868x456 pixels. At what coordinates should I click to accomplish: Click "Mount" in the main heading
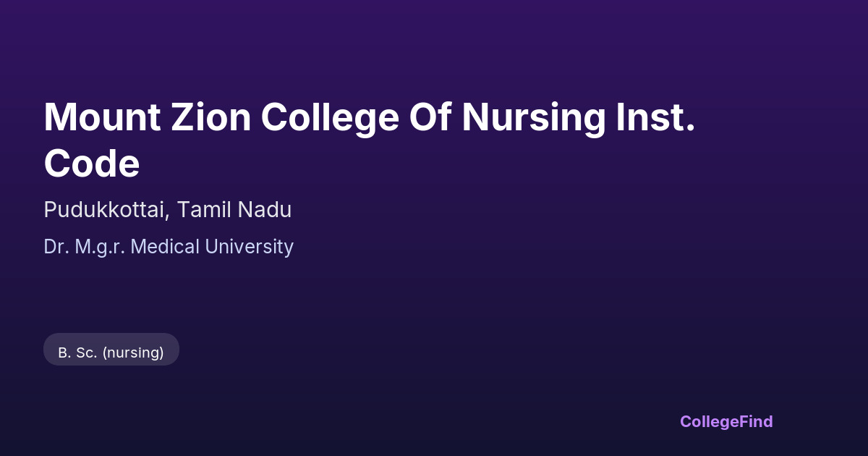point(102,117)
